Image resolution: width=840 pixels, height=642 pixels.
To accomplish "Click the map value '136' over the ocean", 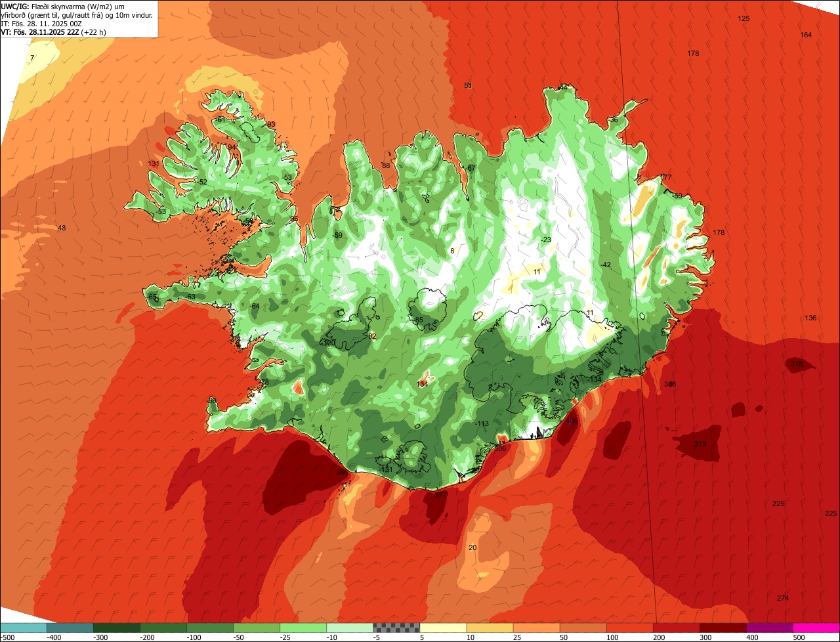I will click(x=810, y=318).
